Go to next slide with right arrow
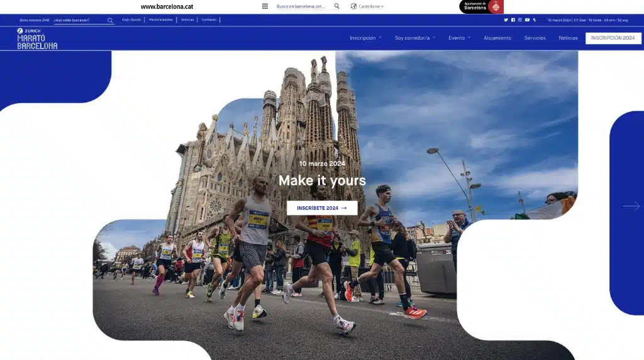 (631, 206)
